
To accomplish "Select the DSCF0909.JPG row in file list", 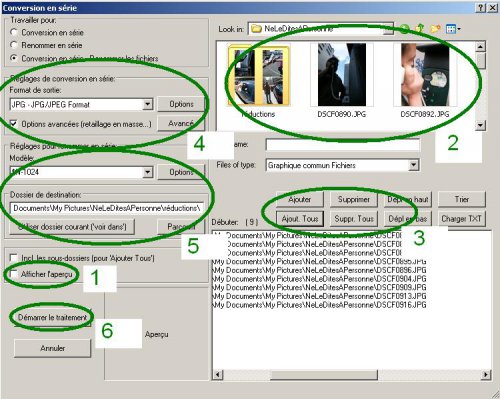I will coord(319,287).
